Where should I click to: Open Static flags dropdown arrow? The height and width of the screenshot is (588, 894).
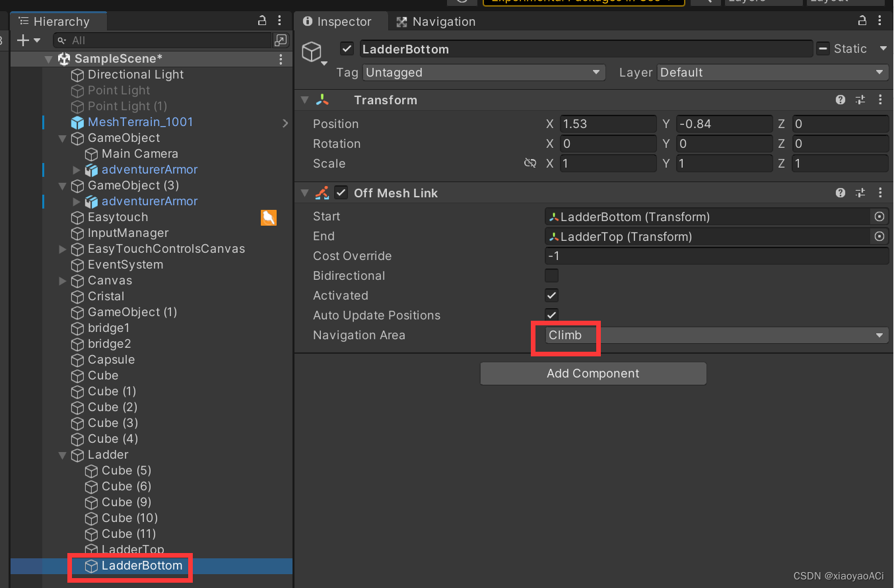[x=883, y=49]
